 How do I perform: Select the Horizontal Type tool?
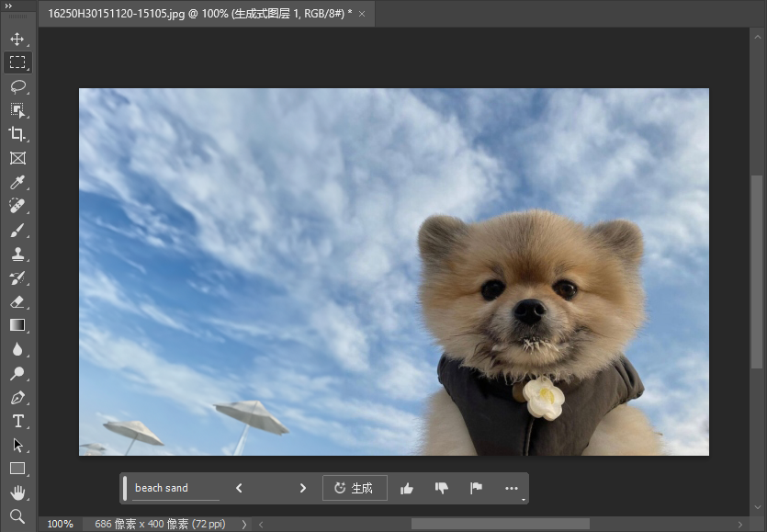tap(17, 422)
